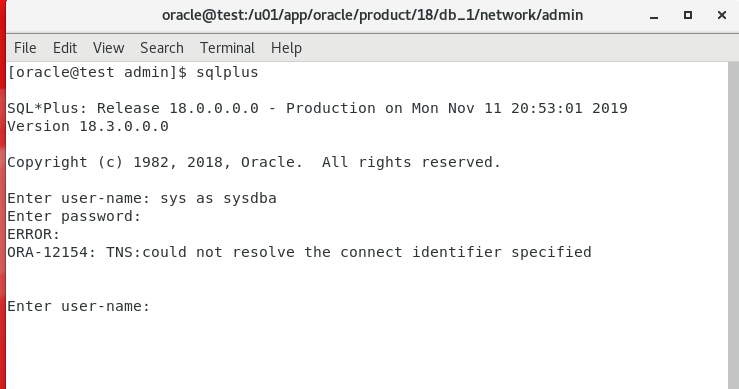This screenshot has width=739, height=389.
Task: Click the Version 18.3.0.0.0 text
Action: click(88, 126)
